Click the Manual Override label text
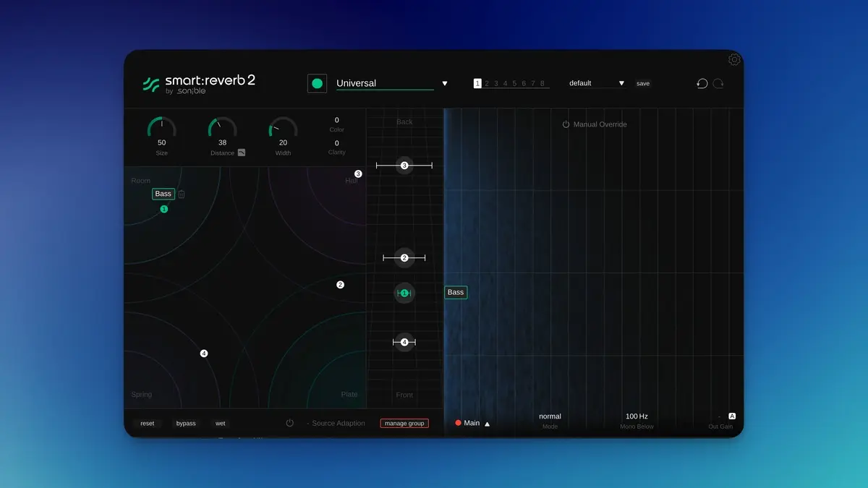Screen dimensions: 868x488 click(x=600, y=124)
